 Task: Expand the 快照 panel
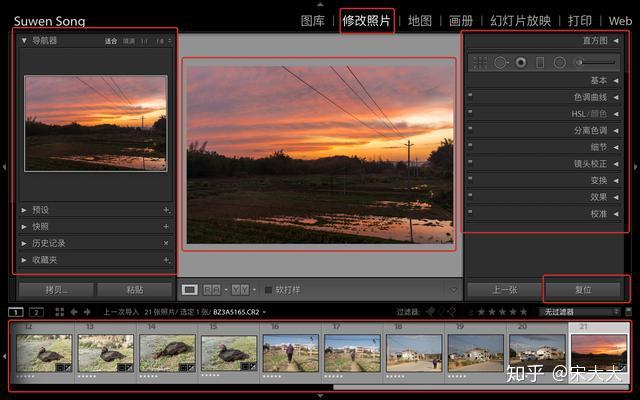click(x=40, y=226)
